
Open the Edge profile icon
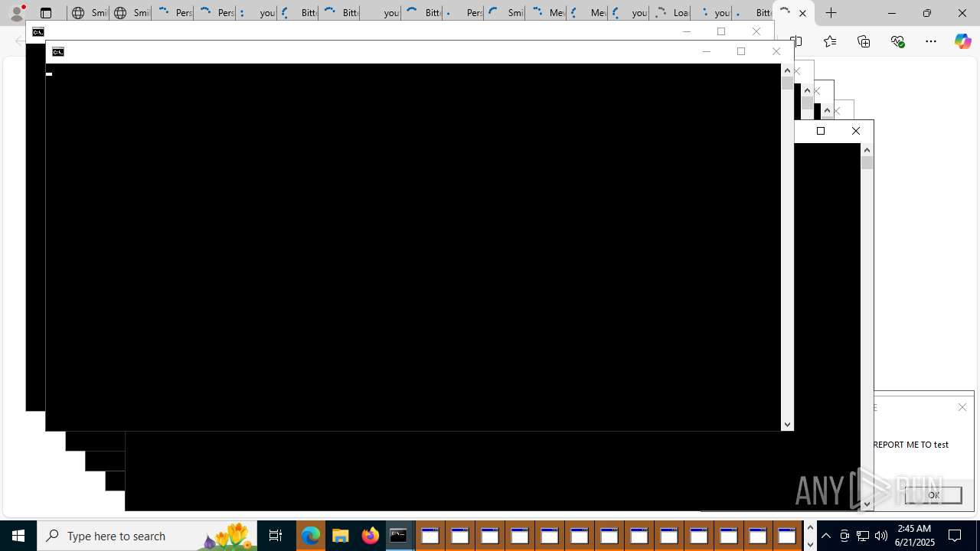pos(16,13)
